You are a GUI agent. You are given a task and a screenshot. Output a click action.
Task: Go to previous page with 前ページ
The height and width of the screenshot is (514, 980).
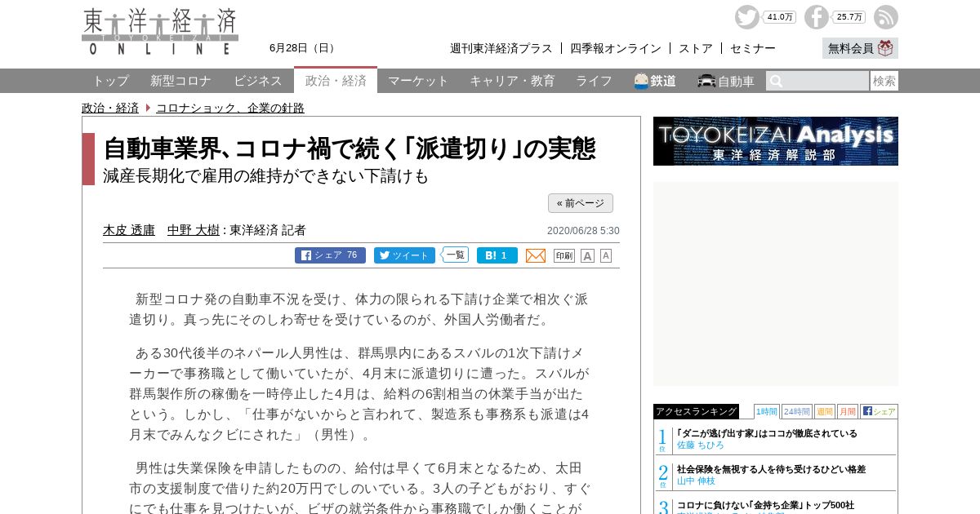coord(581,203)
